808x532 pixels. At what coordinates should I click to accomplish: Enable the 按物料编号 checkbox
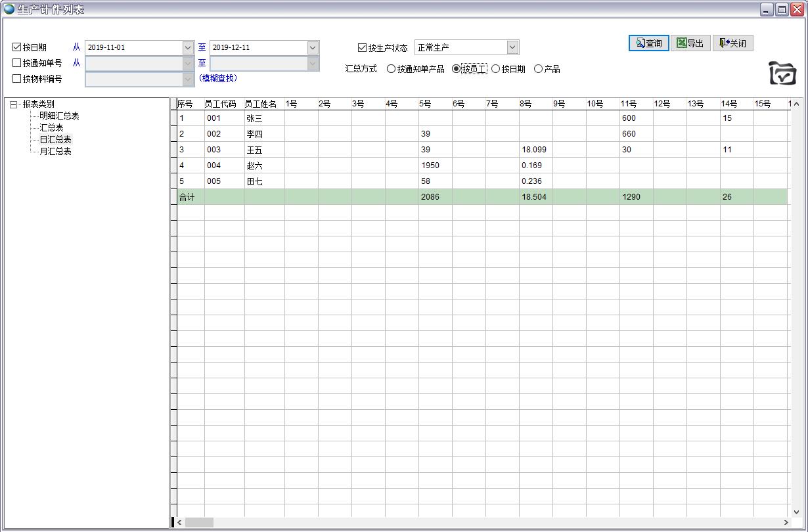click(x=17, y=79)
